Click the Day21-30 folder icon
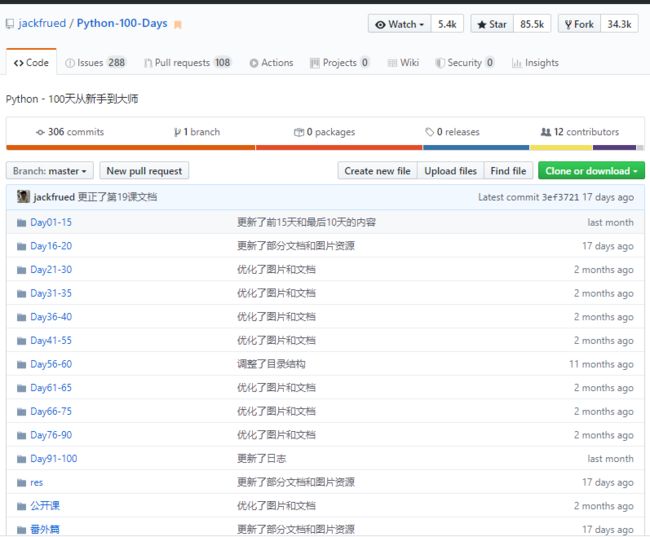This screenshot has height=537, width=650. pos(22,270)
